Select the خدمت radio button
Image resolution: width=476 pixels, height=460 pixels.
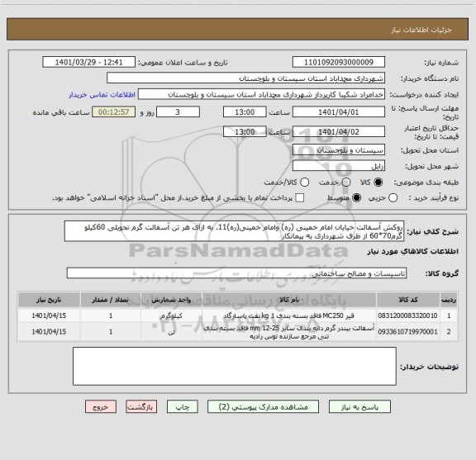pos(346,183)
